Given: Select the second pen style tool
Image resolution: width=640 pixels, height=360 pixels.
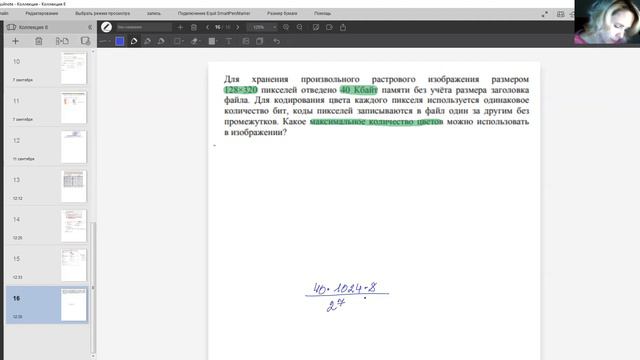Looking at the screenshot, I should (147, 41).
